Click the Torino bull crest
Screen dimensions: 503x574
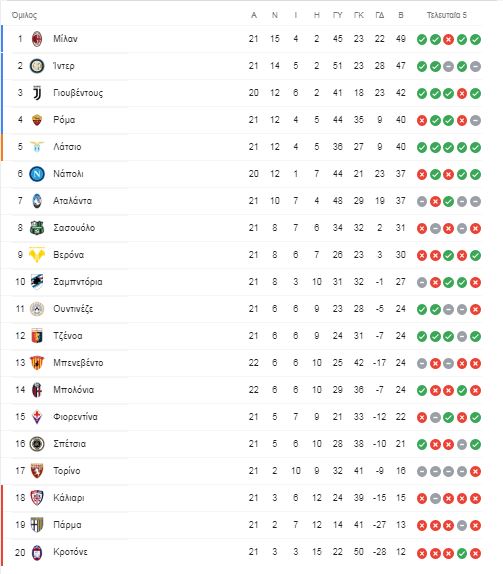tap(37, 471)
